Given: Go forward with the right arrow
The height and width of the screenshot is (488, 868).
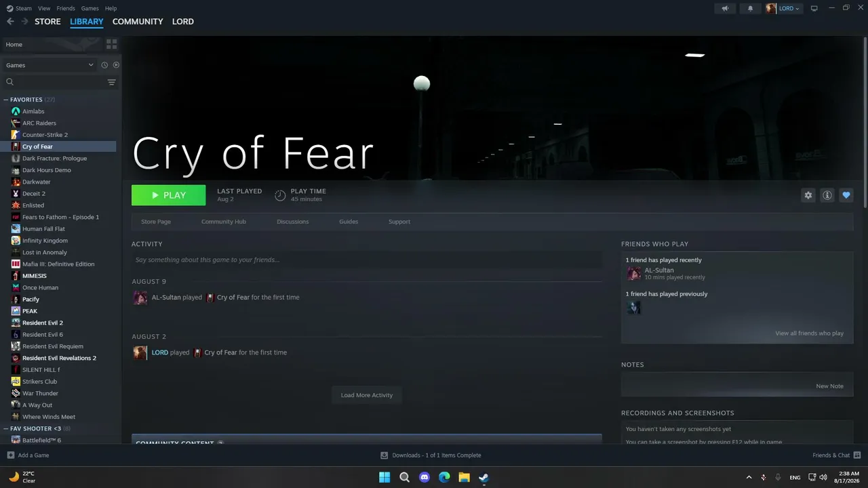Looking at the screenshot, I should [x=24, y=22].
